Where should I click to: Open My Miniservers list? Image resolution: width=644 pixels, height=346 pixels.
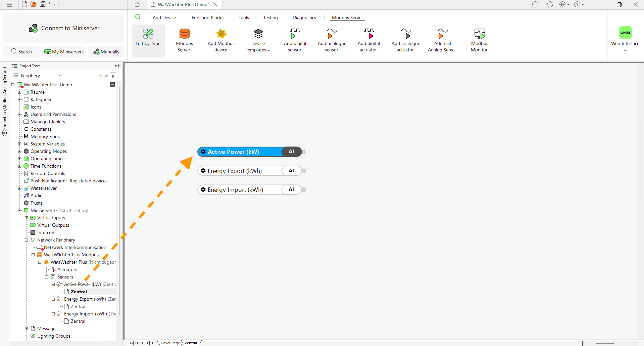(x=64, y=52)
